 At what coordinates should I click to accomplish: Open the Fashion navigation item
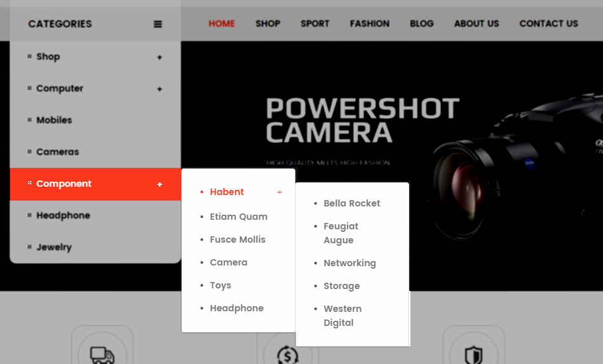tap(370, 24)
